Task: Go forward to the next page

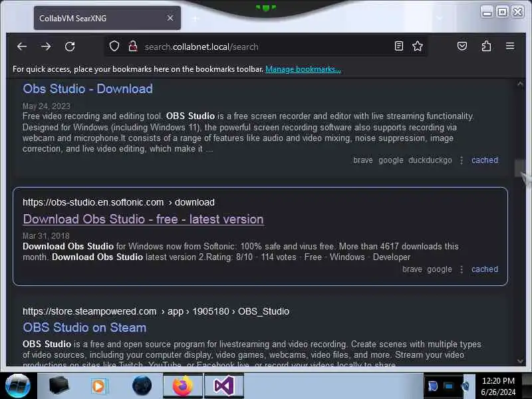Action: [x=46, y=47]
